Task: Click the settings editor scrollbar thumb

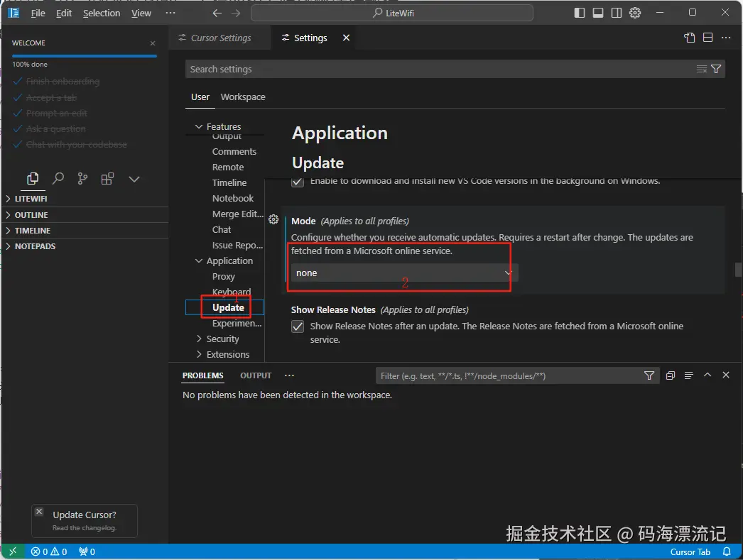Action: click(x=738, y=270)
